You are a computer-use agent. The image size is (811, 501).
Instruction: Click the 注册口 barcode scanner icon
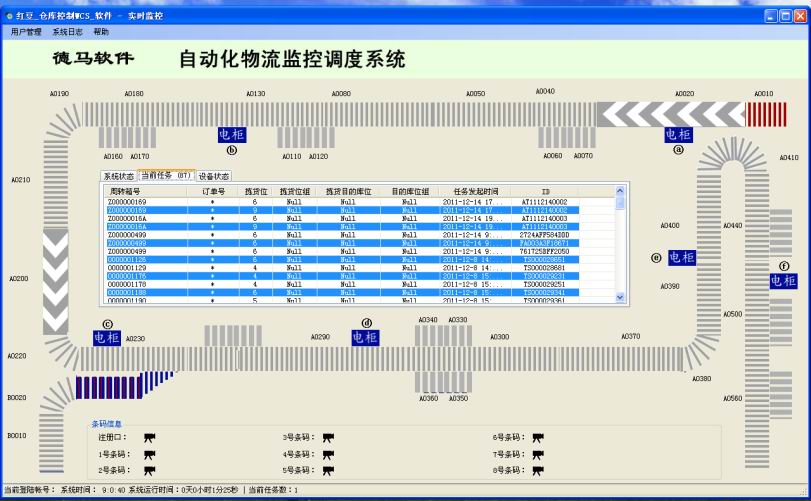coord(149,438)
